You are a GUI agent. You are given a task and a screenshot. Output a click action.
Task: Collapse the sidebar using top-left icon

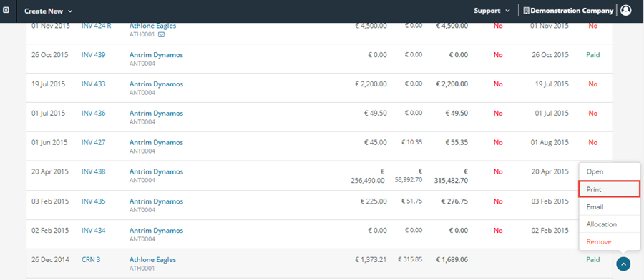(6, 11)
